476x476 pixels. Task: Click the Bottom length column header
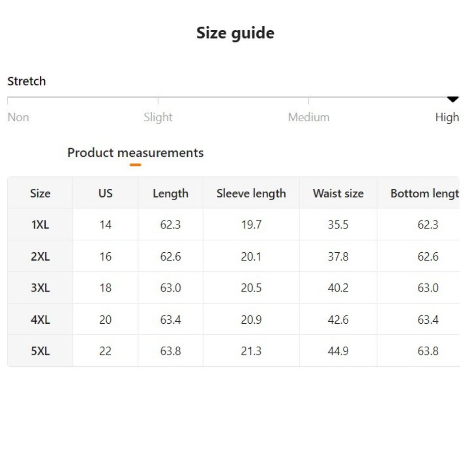tap(424, 194)
